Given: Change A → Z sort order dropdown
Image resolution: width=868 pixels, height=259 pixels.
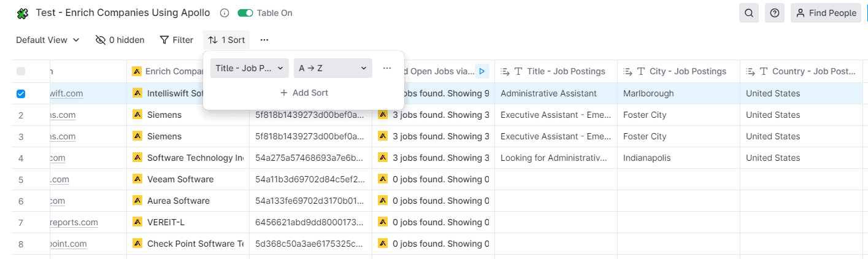Looking at the screenshot, I should (332, 68).
